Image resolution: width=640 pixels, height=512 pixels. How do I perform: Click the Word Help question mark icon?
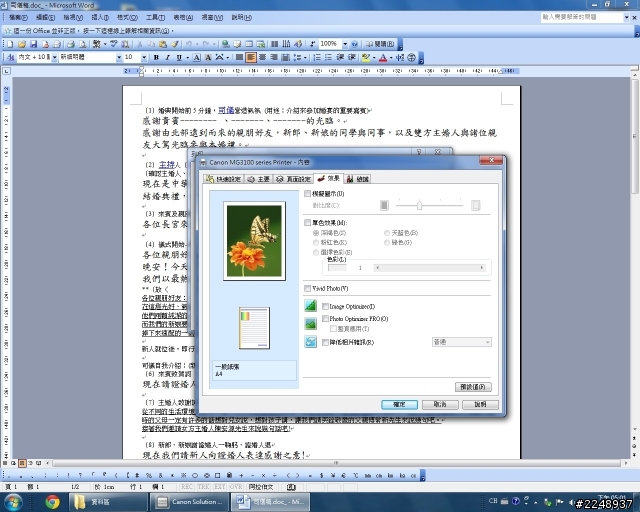(x=354, y=44)
